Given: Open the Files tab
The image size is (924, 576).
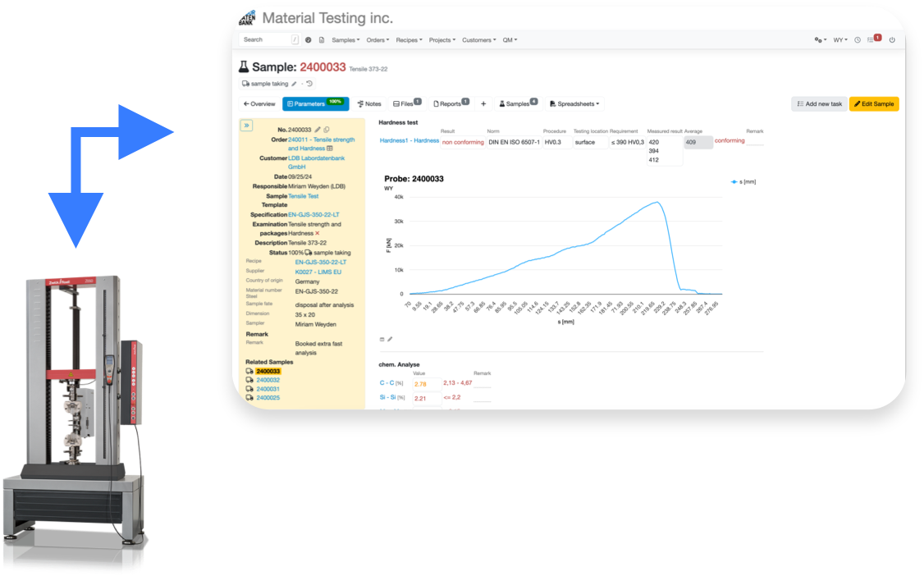Looking at the screenshot, I should click(406, 104).
